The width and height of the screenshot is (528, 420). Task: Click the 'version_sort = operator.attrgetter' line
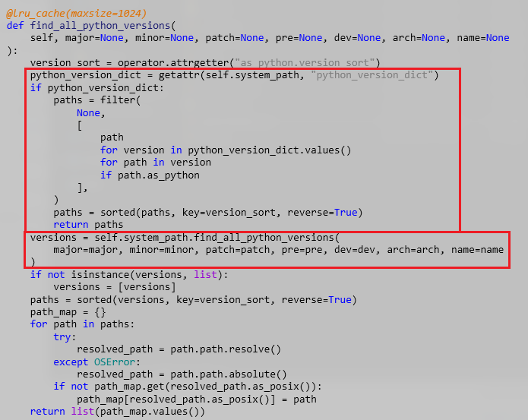pyautogui.click(x=205, y=63)
